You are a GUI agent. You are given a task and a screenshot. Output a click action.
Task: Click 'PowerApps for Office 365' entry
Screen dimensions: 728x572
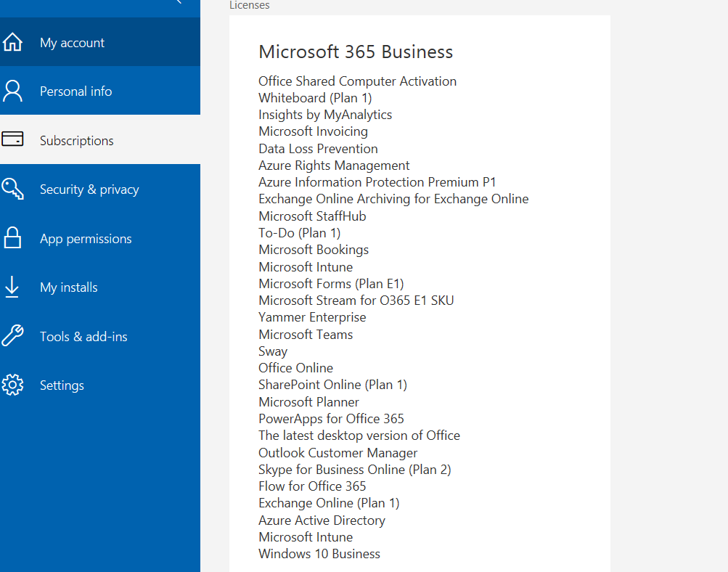[331, 419]
